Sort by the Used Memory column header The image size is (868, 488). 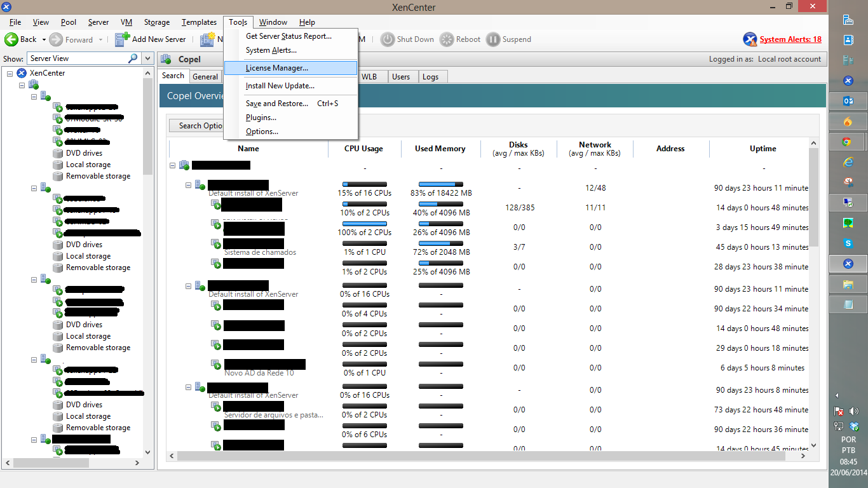point(440,149)
